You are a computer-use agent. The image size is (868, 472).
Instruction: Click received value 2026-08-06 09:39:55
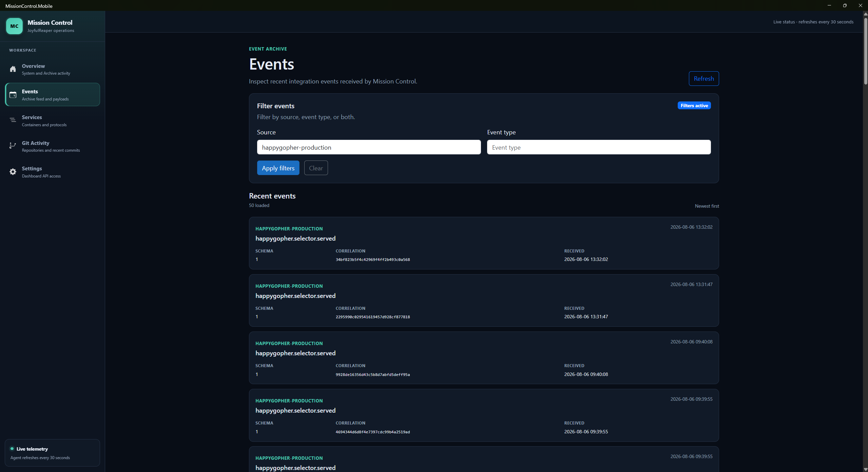(x=586, y=432)
